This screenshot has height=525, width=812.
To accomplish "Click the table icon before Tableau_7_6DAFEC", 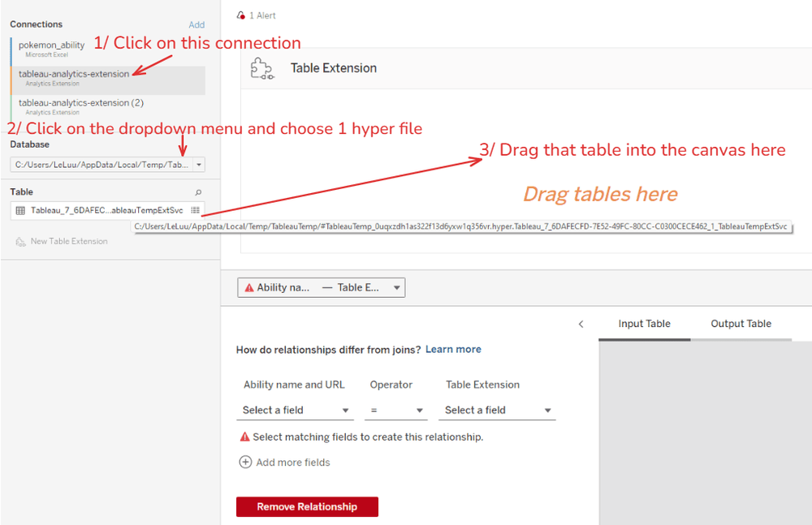I will pyautogui.click(x=20, y=210).
